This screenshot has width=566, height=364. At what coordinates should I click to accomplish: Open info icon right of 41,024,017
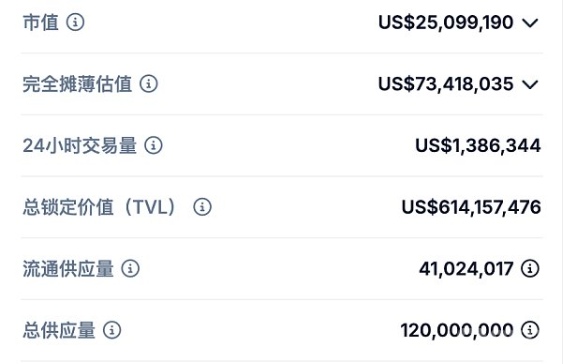[x=530, y=269]
